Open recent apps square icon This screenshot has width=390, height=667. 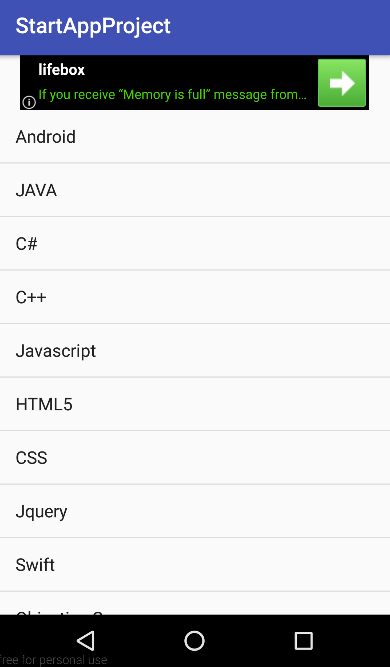(x=304, y=641)
